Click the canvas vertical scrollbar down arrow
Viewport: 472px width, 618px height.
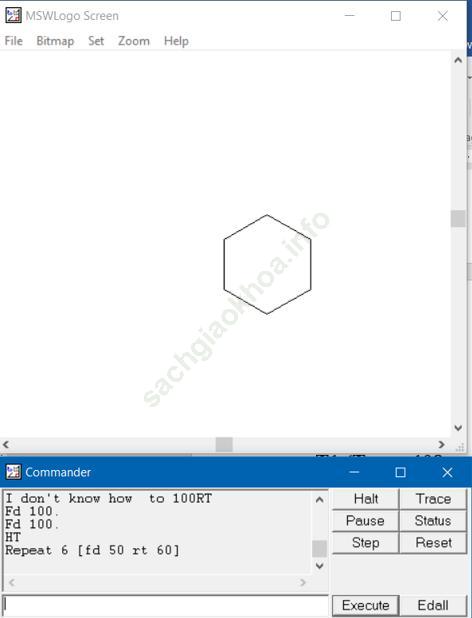tap(458, 428)
